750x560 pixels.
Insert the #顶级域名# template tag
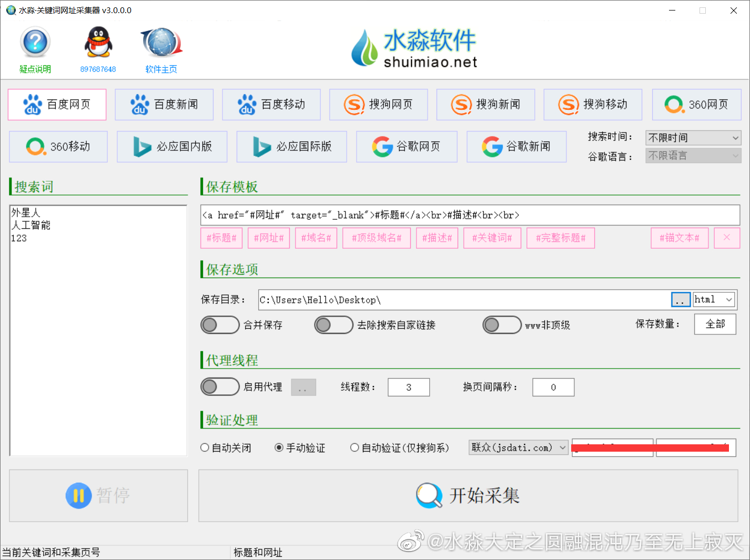pos(377,238)
